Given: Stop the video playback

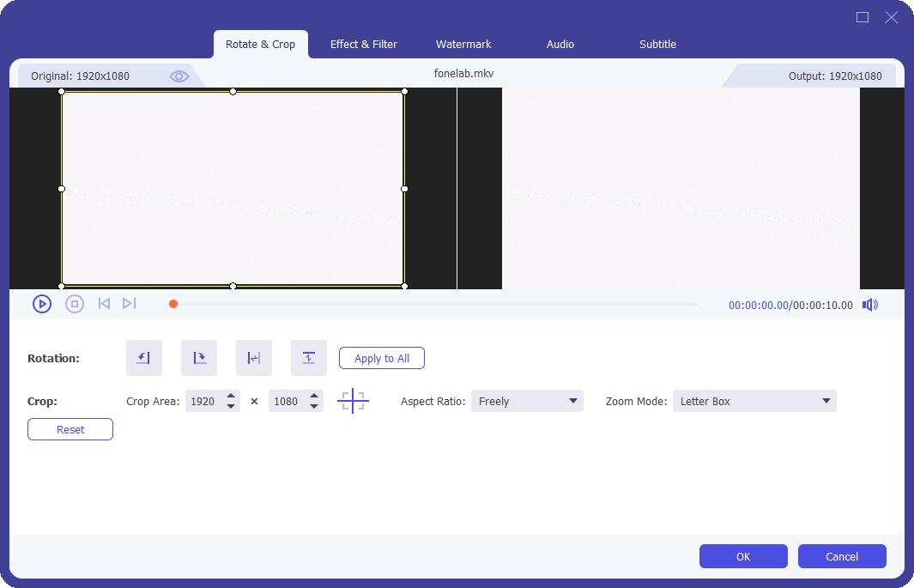Looking at the screenshot, I should [75, 304].
